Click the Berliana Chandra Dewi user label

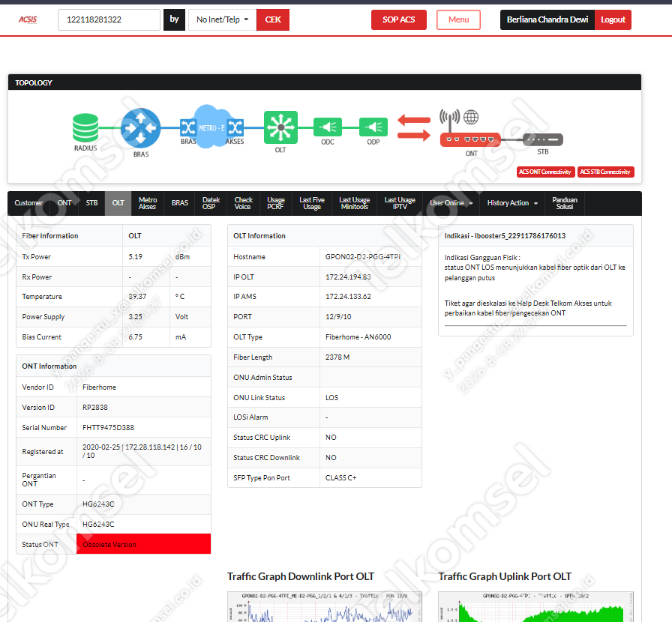click(x=547, y=19)
